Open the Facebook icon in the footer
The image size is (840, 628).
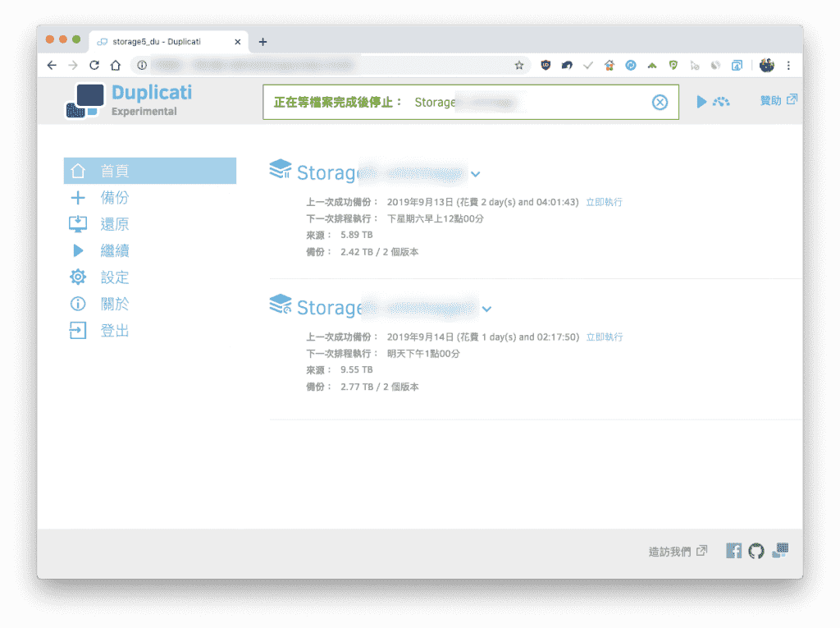coord(733,551)
